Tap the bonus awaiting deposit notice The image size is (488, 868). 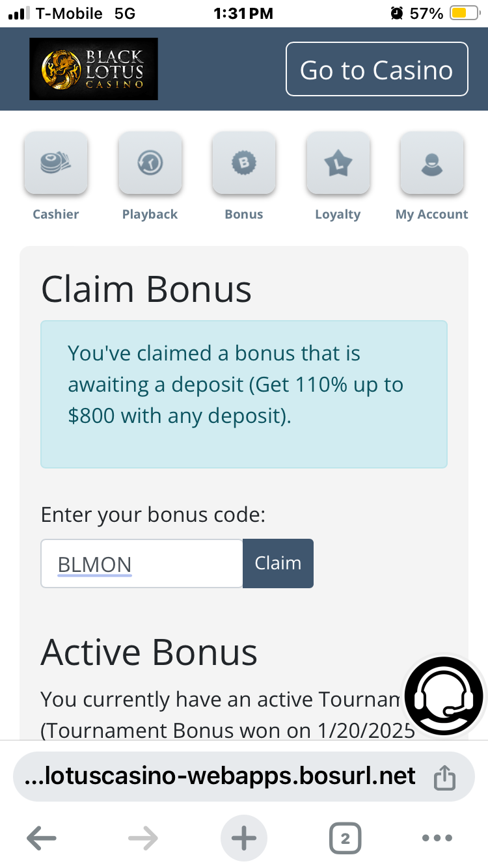[244, 394]
